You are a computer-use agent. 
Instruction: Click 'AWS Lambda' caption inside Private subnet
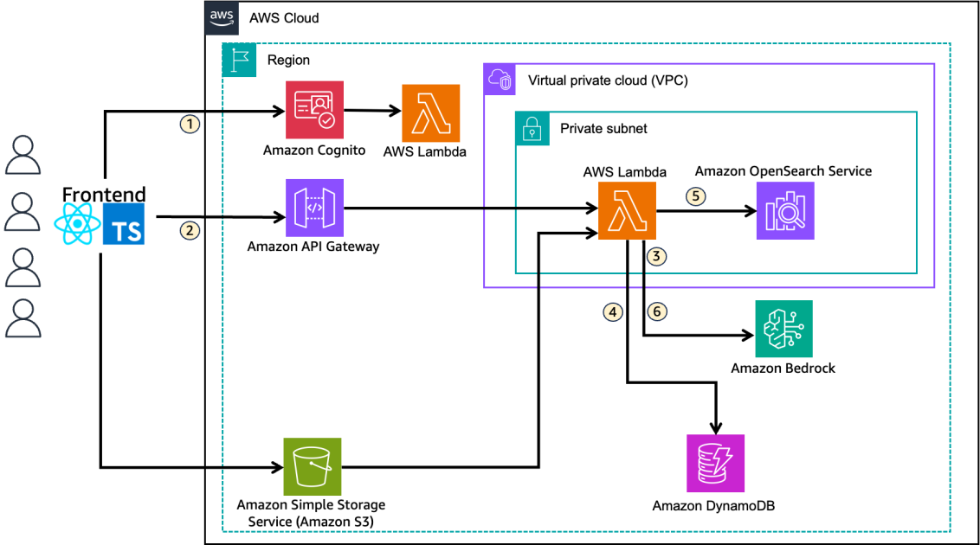click(x=624, y=171)
